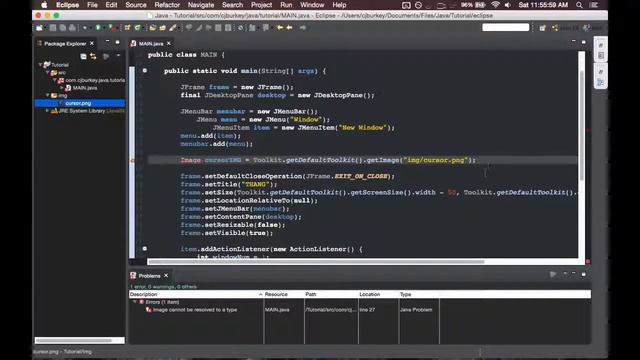Open the Navigate menu
Screen dimensions: 640x360
[x=201, y=5]
